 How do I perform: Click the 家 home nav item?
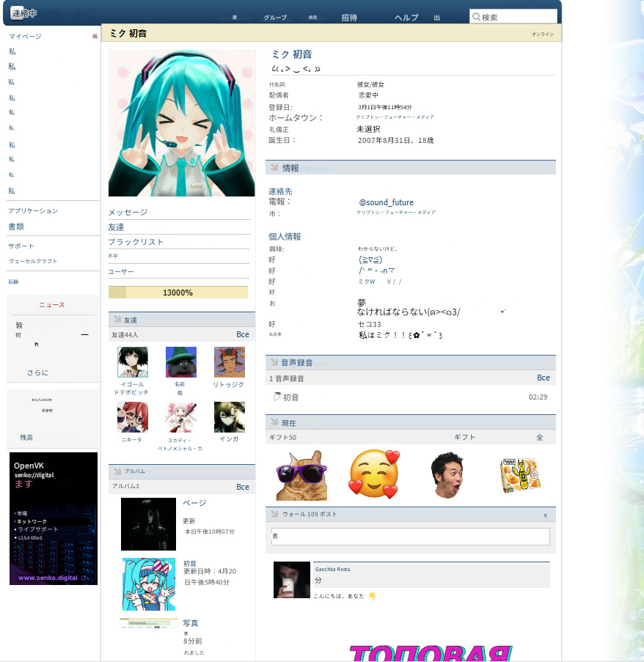235,18
